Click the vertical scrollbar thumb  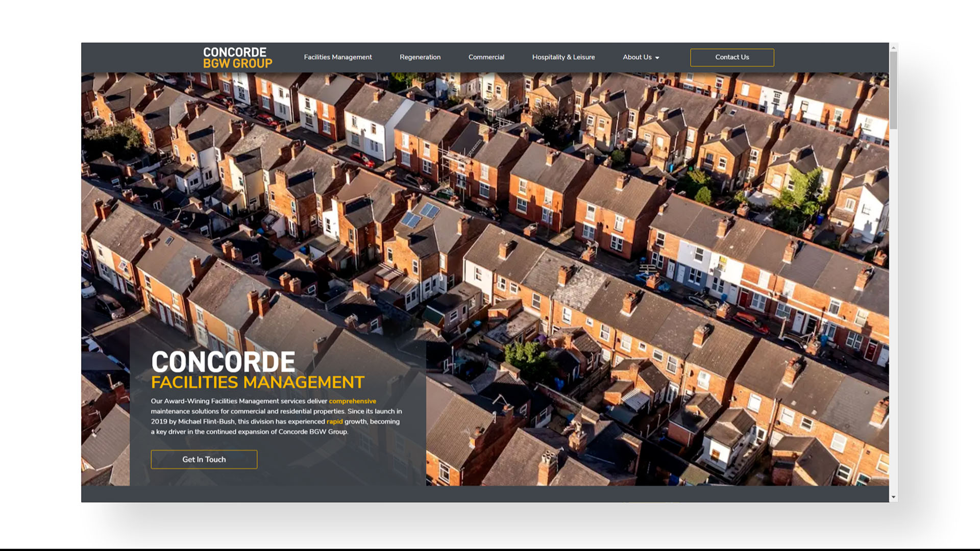(x=893, y=89)
